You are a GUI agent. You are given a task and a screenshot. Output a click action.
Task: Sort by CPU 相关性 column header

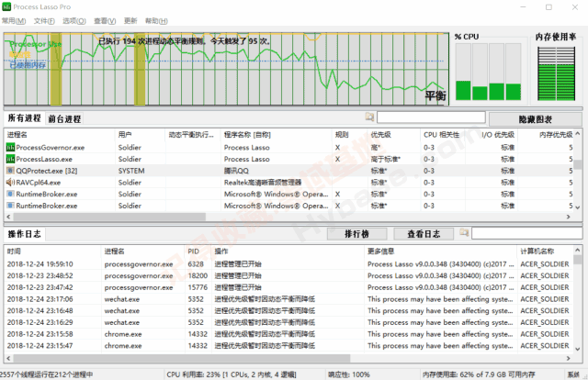tap(443, 135)
